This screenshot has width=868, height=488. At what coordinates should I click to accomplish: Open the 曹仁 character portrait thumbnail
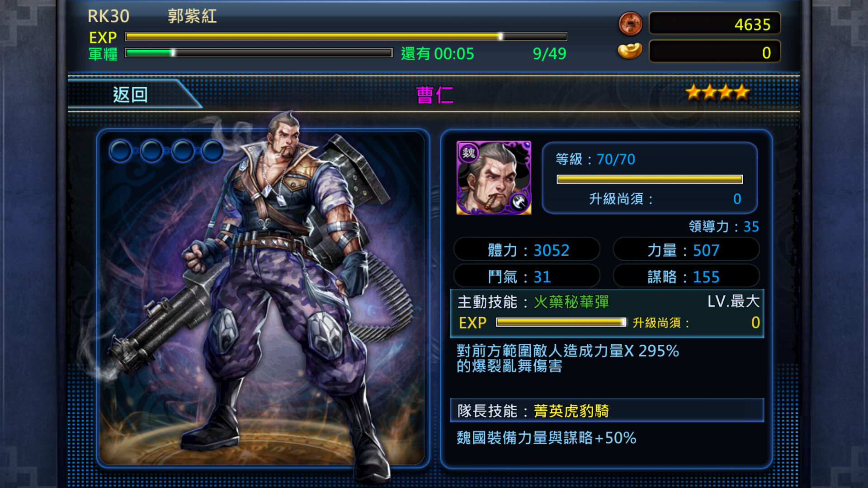[494, 178]
